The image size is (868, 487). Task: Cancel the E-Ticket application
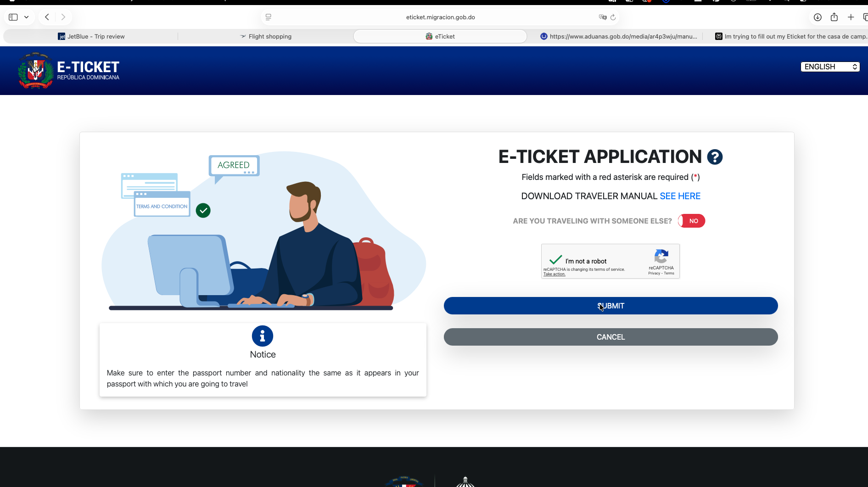pyautogui.click(x=610, y=336)
